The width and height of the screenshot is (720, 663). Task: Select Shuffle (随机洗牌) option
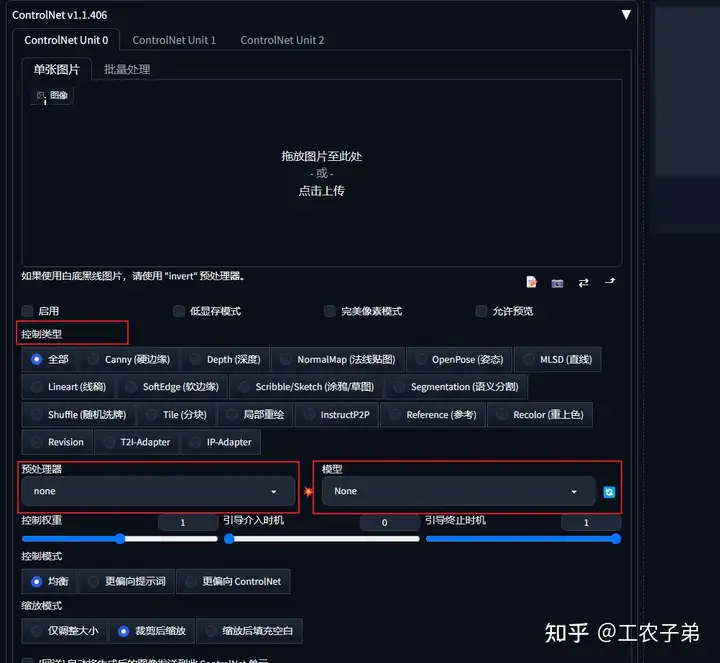pyautogui.click(x=79, y=415)
